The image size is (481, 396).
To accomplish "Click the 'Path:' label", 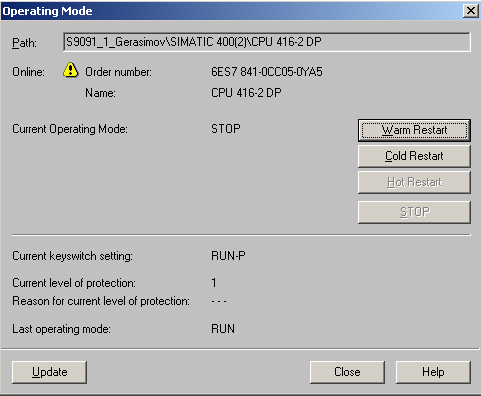I will tap(24, 43).
